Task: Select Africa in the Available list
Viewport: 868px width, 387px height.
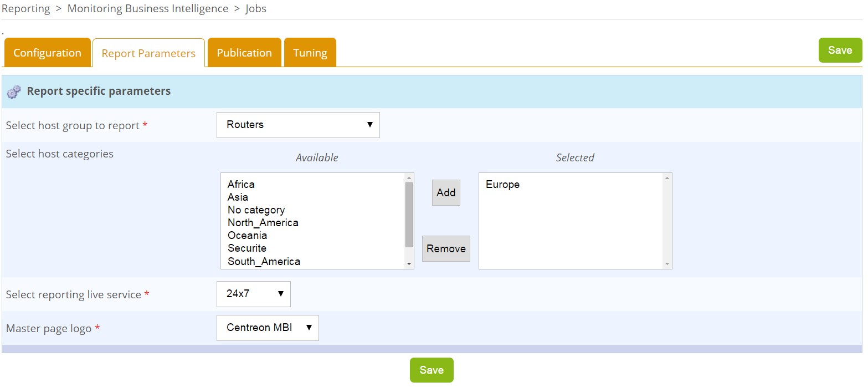Action: [241, 185]
